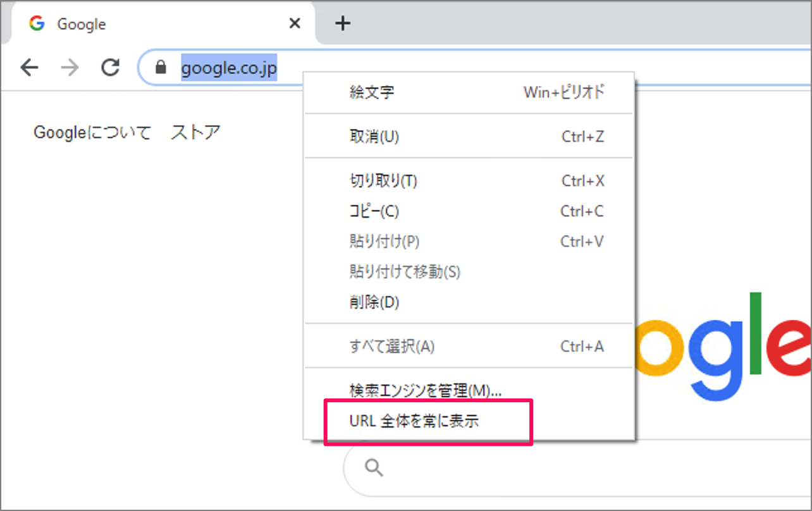Open 検索エンジンを管理(M)... menu item
This screenshot has height=511, width=812.
[425, 391]
